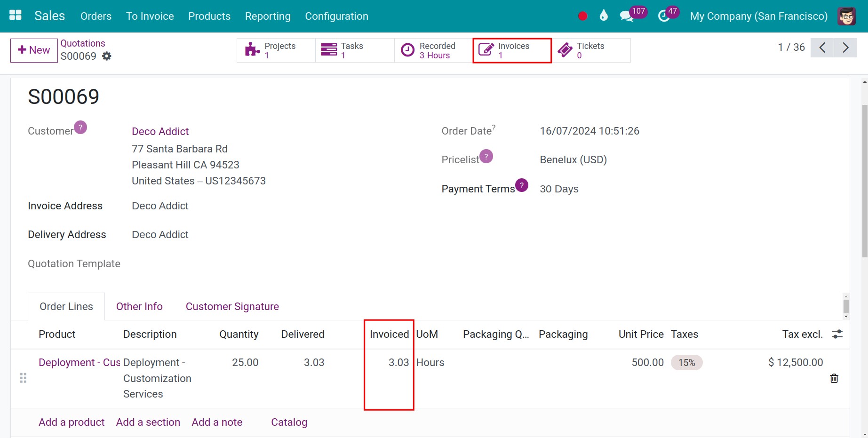Open the apps grid menu icon
This screenshot has height=438, width=868.
pyautogui.click(x=16, y=16)
